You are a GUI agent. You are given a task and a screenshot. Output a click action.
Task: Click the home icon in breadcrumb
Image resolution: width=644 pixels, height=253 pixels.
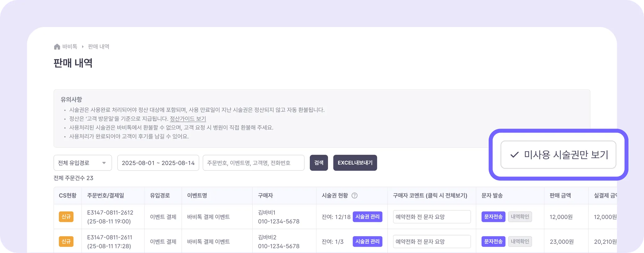tap(57, 47)
